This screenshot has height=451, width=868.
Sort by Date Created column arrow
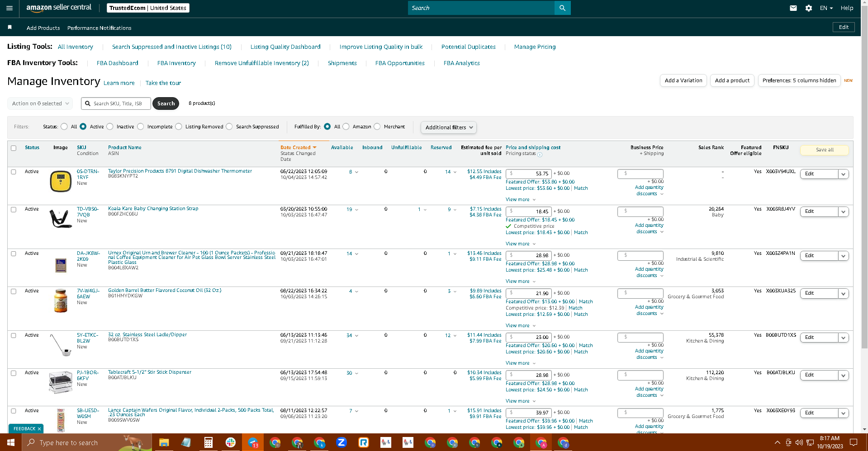click(x=314, y=147)
